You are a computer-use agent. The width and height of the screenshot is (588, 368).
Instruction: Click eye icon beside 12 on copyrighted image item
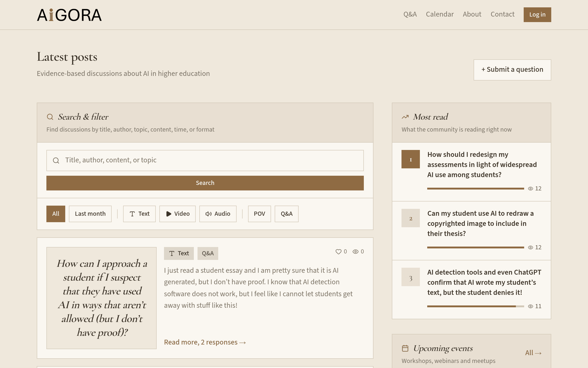tap(530, 247)
